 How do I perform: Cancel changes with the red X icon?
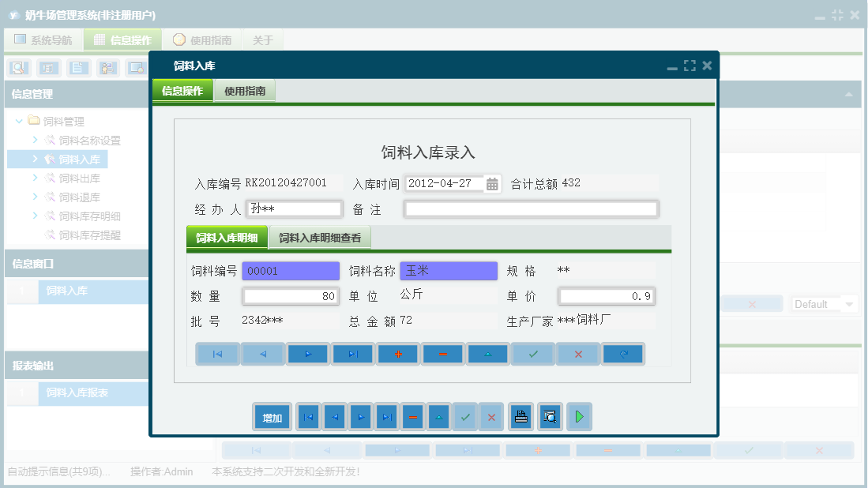pos(577,354)
